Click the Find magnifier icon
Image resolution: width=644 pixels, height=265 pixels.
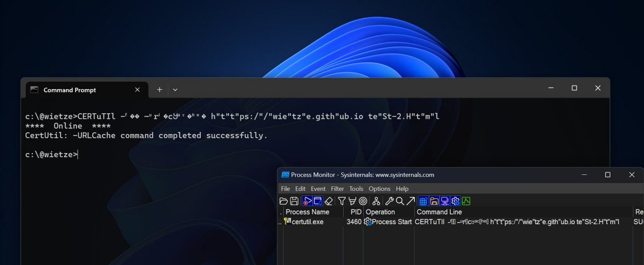400,201
